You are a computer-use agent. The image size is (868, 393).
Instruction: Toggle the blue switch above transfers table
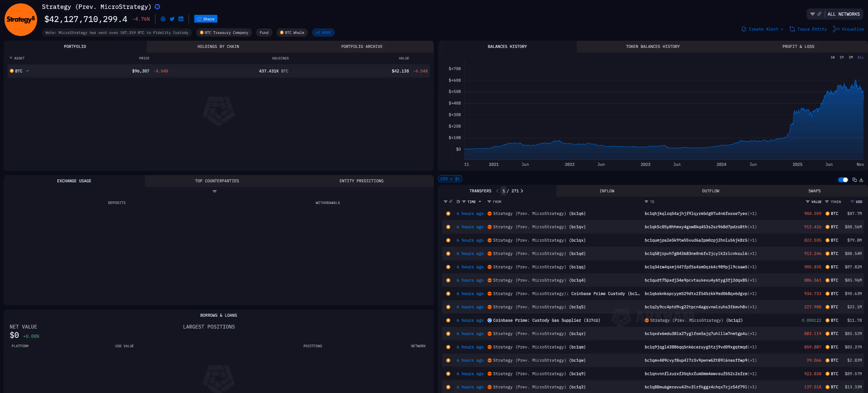coord(843,180)
